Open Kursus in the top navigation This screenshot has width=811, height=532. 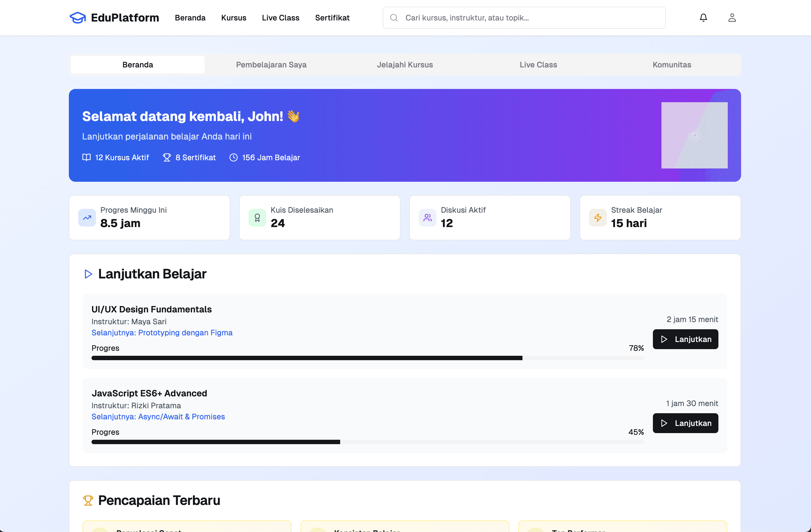click(x=234, y=18)
